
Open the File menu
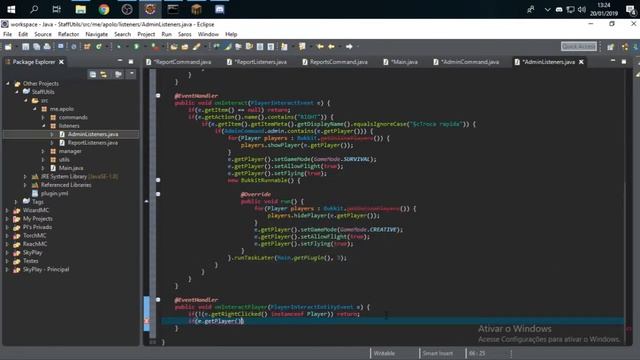[7, 34]
